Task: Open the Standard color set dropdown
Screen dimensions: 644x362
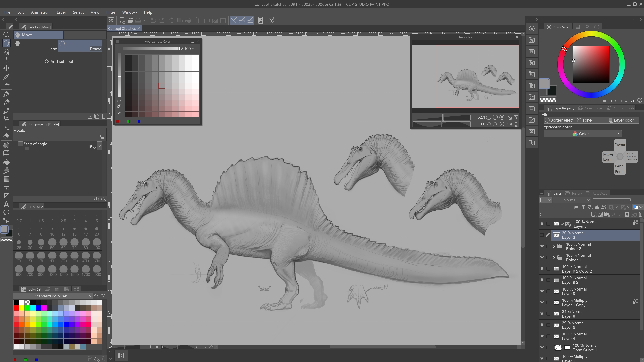Action: click(53, 296)
